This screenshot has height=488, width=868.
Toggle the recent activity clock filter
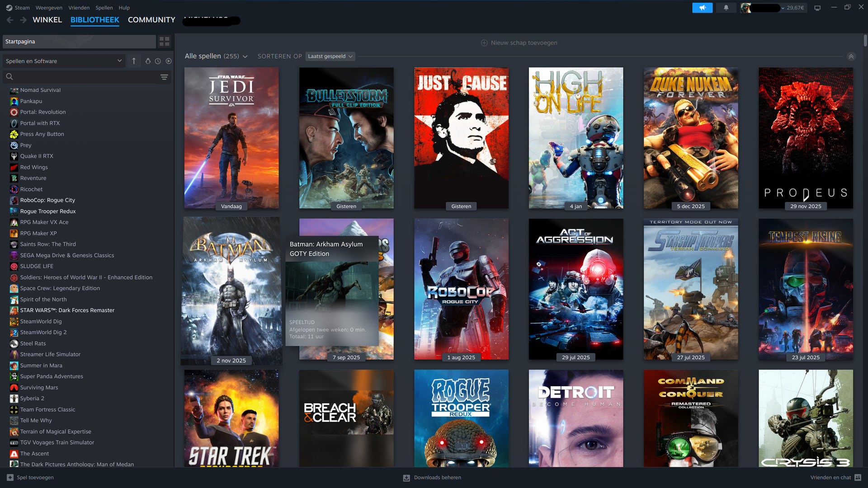[x=158, y=61]
